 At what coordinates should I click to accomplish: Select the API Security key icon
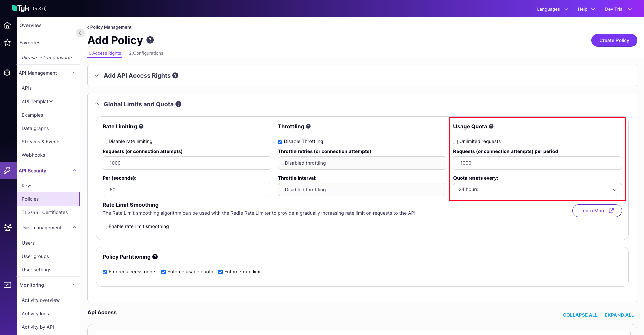coord(7,171)
